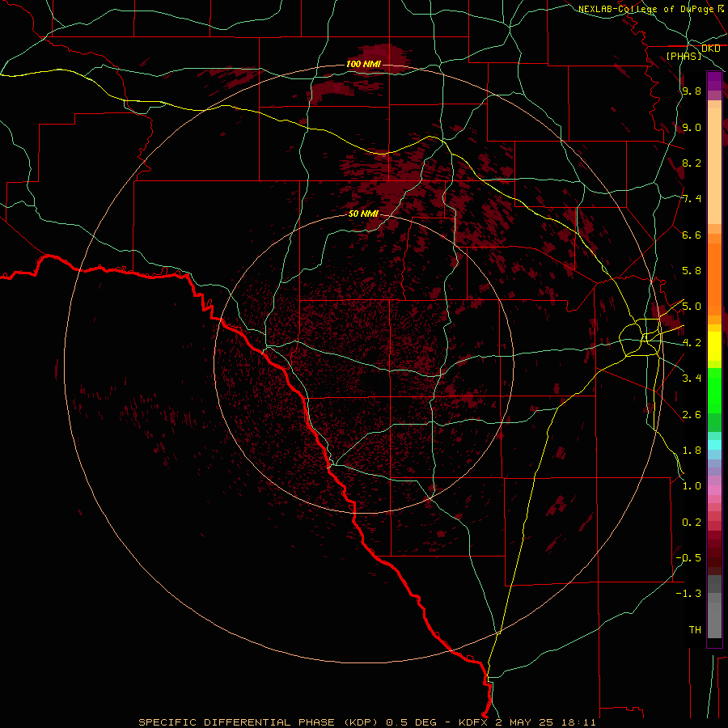The image size is (728, 728).
Task: Click the [PHAS] legend heading
Action: [x=684, y=56]
